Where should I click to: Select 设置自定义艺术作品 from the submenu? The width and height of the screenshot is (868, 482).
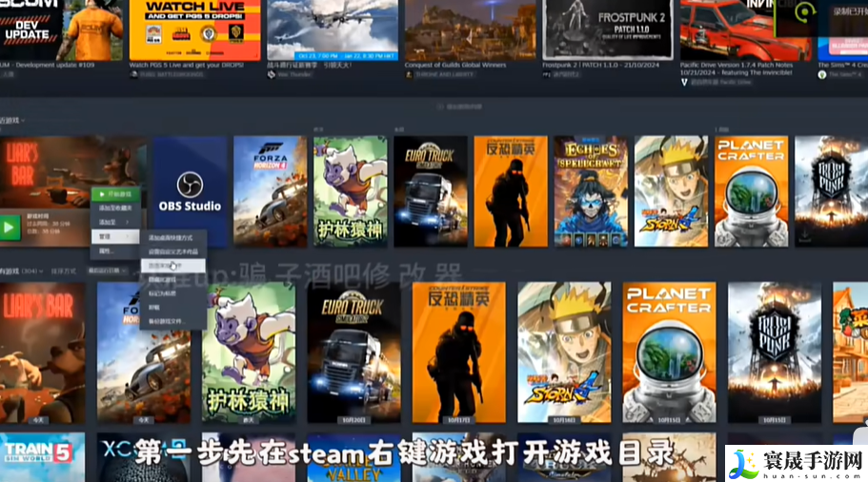coord(172,251)
